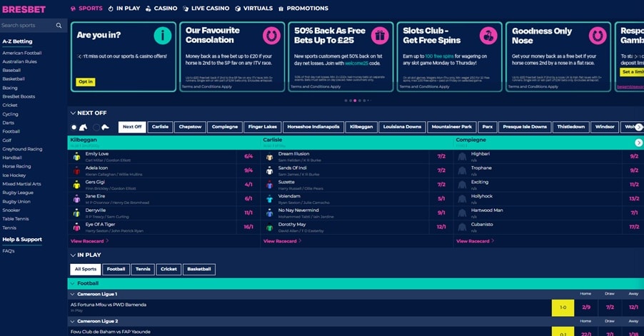
Task: Select the Carlisle racecourse tab
Action: (160, 127)
